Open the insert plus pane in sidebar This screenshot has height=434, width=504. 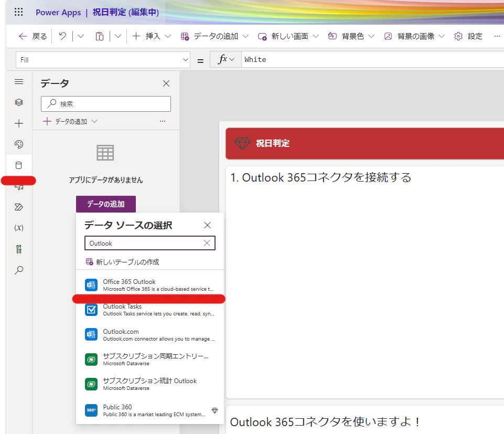pos(19,123)
